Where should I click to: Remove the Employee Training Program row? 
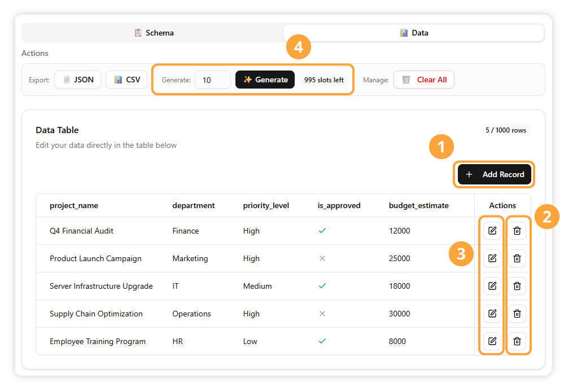tap(517, 341)
